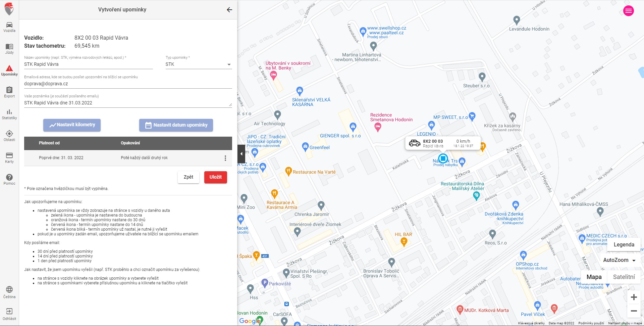Log out using Odhlásit
The height and width of the screenshot is (326, 644).
click(9, 314)
